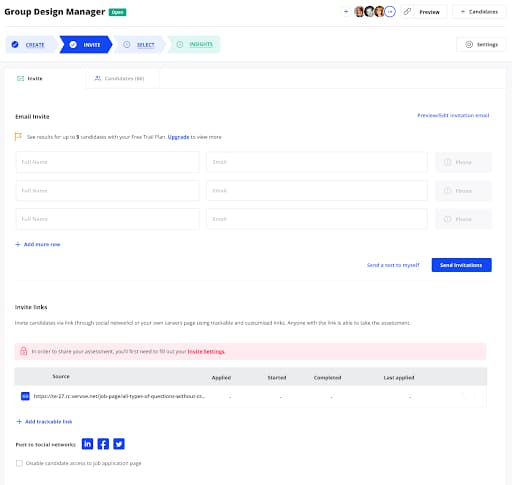
Task: Click the copy link icon beside Preview
Action: pyautogui.click(x=407, y=12)
